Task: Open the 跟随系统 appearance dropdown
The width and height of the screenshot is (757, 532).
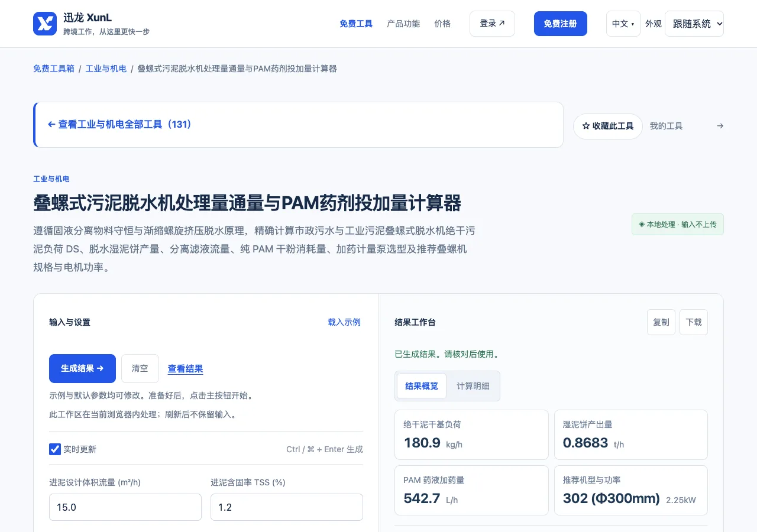Action: (x=694, y=24)
